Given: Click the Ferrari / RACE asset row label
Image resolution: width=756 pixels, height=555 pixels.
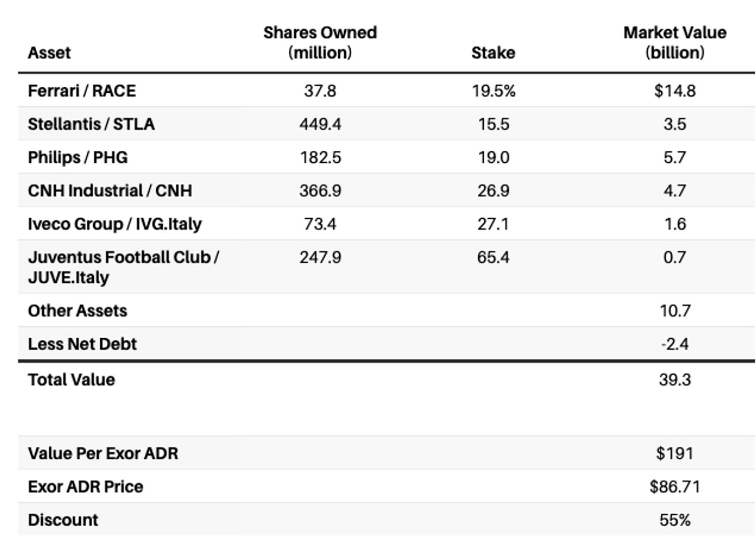Looking at the screenshot, I should [82, 91].
